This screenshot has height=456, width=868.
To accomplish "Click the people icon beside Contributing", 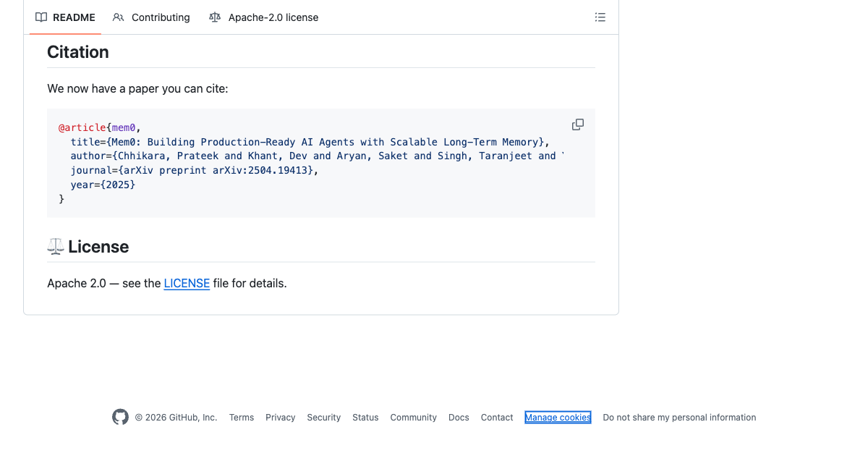I will (119, 17).
